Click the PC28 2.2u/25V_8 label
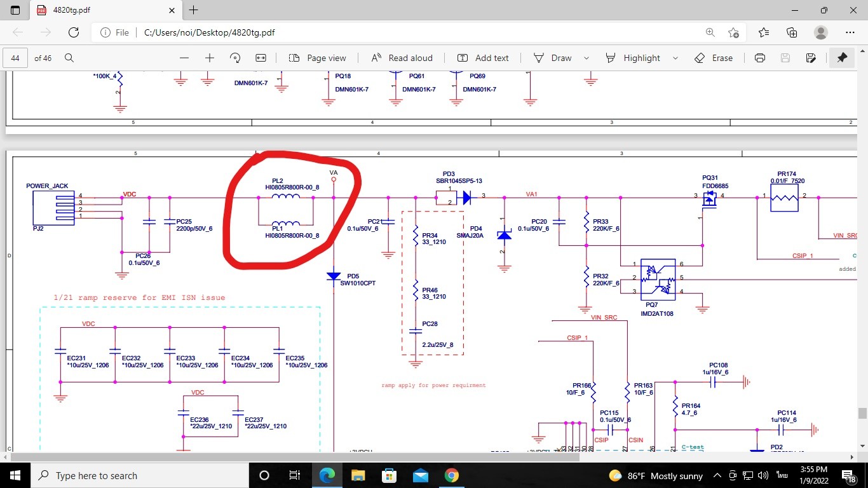The height and width of the screenshot is (488, 868). pyautogui.click(x=438, y=334)
